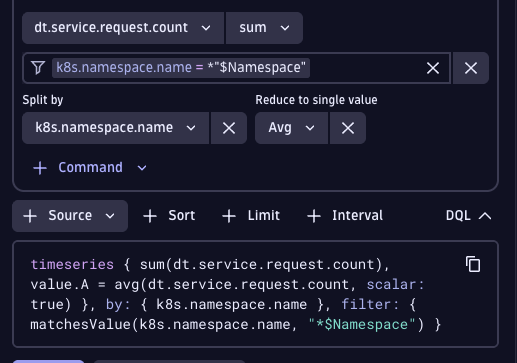Copy the DQL query to clipboard
This screenshot has width=517, height=363.
473,264
